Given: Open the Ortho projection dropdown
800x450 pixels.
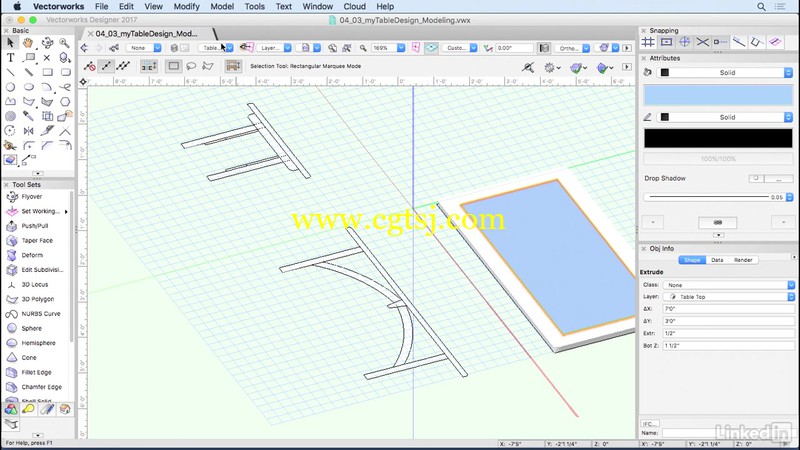Looking at the screenshot, I should tap(572, 48).
